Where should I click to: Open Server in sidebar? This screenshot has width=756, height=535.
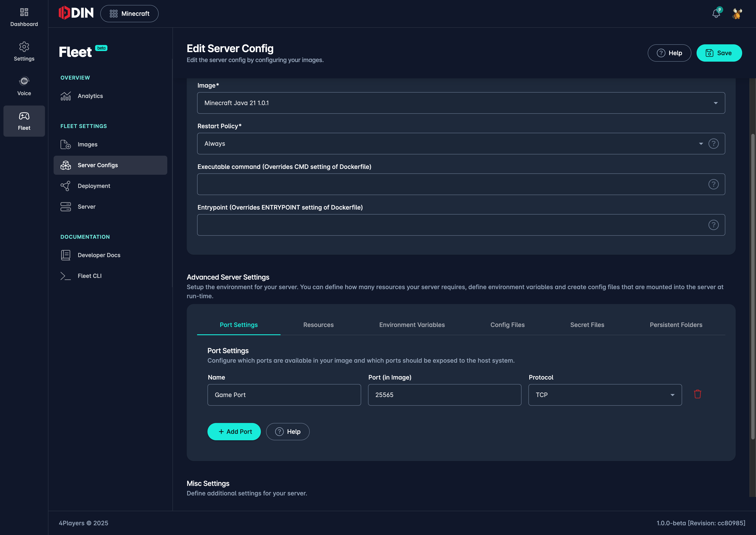coord(110,207)
